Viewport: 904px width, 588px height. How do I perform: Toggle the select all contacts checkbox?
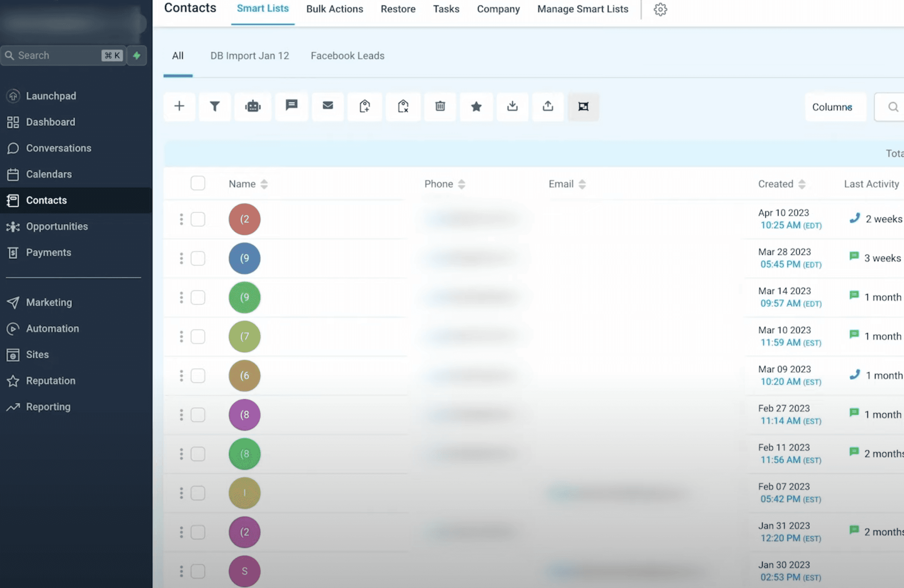pos(197,184)
